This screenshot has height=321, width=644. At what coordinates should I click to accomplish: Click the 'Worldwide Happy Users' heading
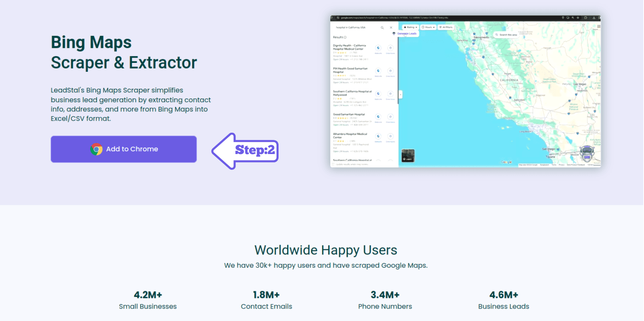[x=325, y=250]
